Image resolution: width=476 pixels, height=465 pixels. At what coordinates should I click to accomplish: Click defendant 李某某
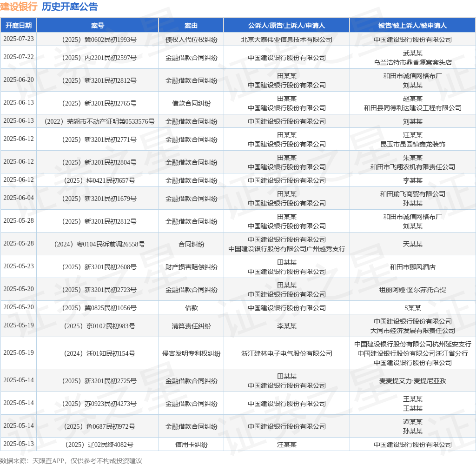pos(413,181)
